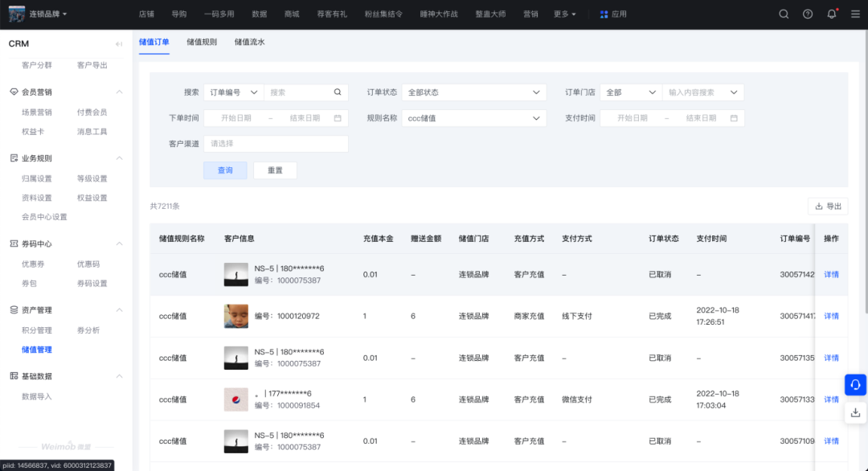The width and height of the screenshot is (868, 471).
Task: Go to 积分管理 in sidebar
Action: [36, 330]
